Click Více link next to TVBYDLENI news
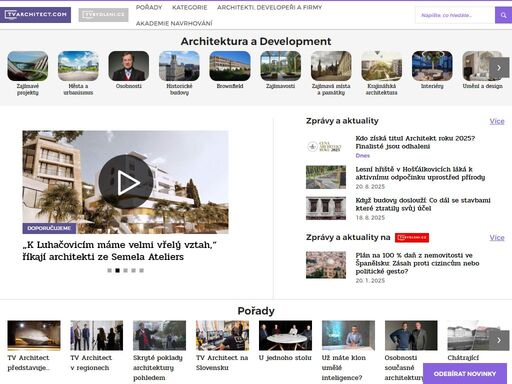This screenshot has width=512, height=384. click(497, 238)
